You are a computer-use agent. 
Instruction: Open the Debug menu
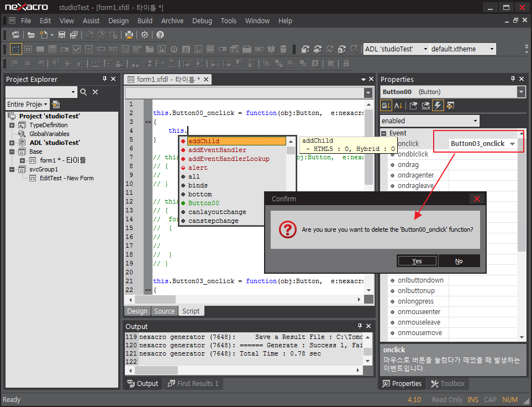202,21
